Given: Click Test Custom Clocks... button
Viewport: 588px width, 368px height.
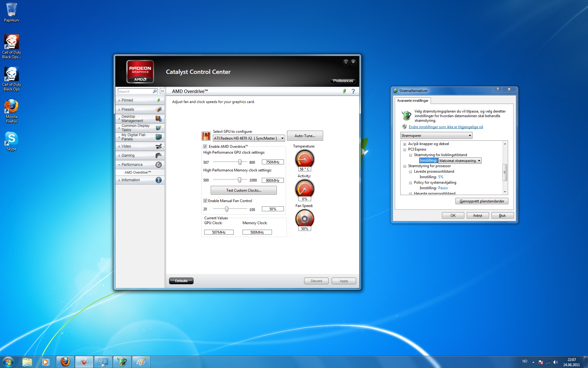Looking at the screenshot, I should (x=244, y=190).
